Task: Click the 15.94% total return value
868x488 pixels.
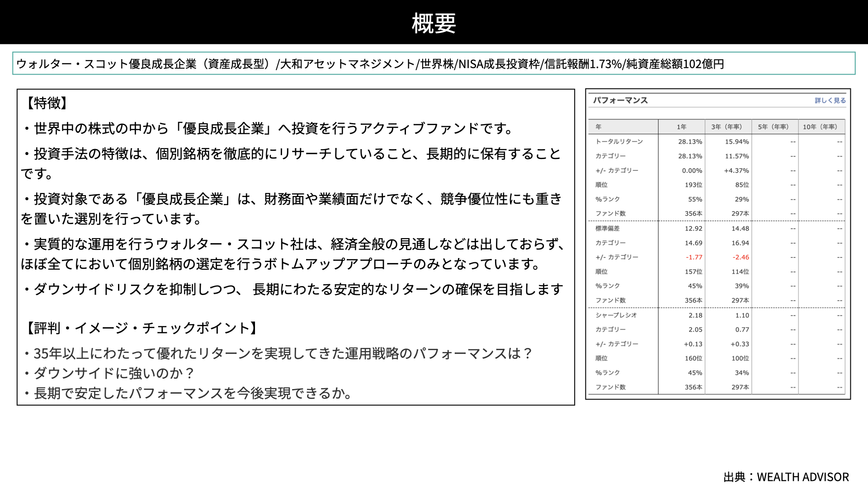Action: coord(737,141)
